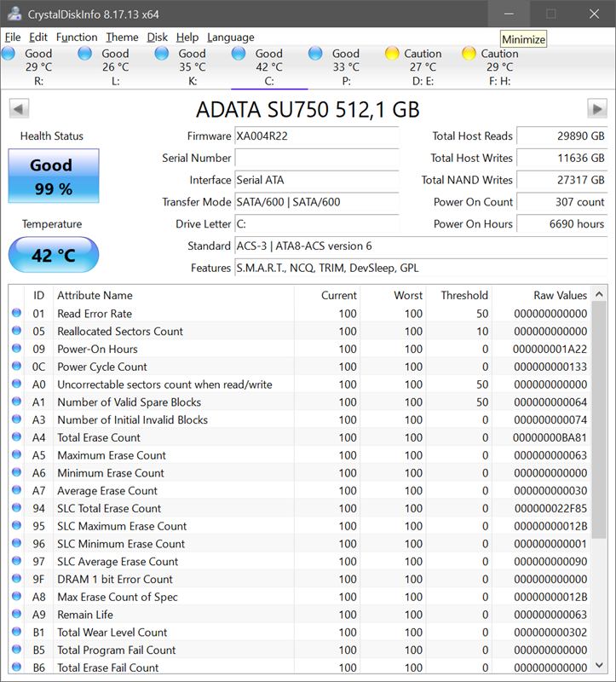The image size is (616, 682).
Task: Click status dot for Number of Valid Spare Blocks
Action: coord(16,402)
